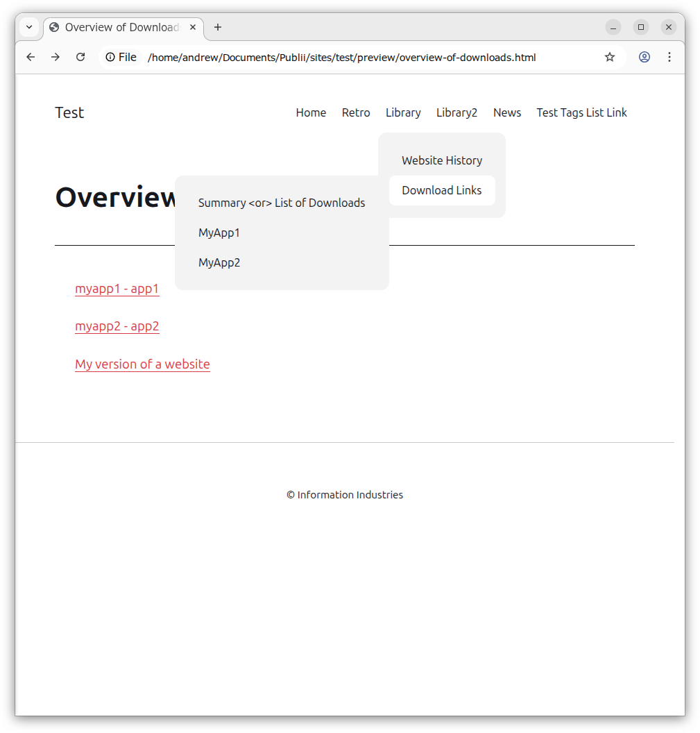This screenshot has width=700, height=733.
Task: Click the browser forward arrow
Action: (x=56, y=57)
